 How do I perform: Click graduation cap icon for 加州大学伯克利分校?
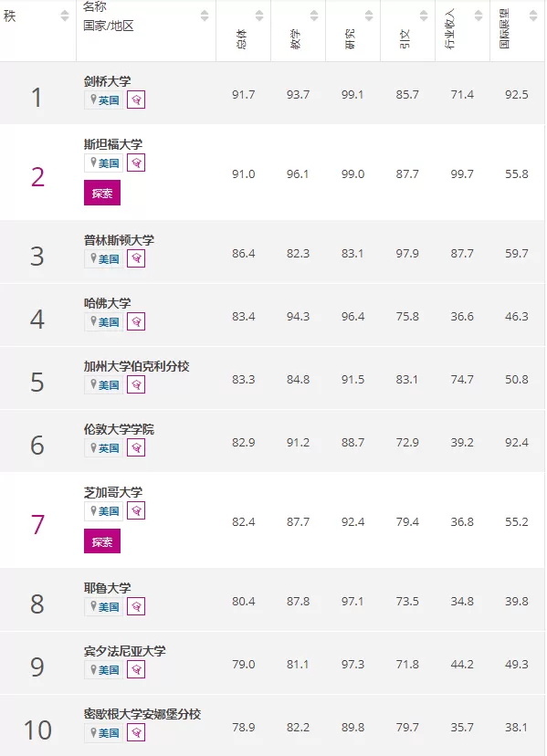click(x=136, y=384)
